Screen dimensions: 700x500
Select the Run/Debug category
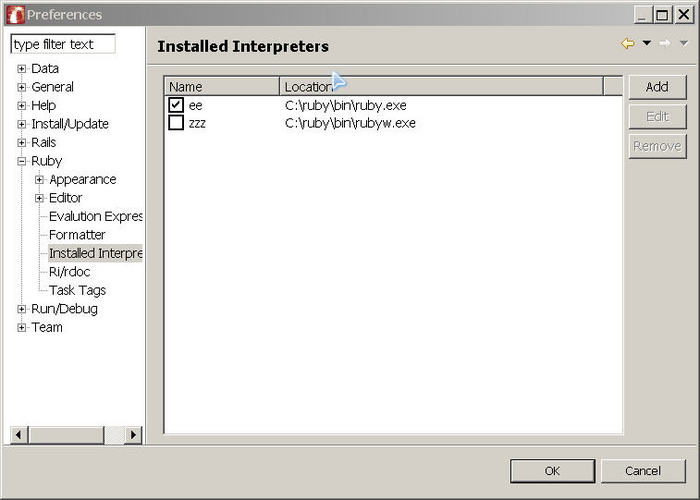point(64,309)
